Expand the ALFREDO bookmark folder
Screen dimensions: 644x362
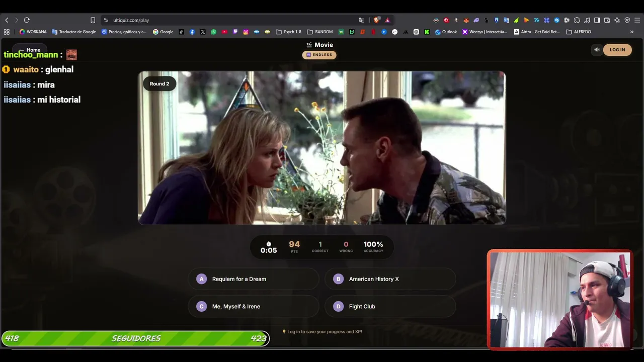coord(579,32)
